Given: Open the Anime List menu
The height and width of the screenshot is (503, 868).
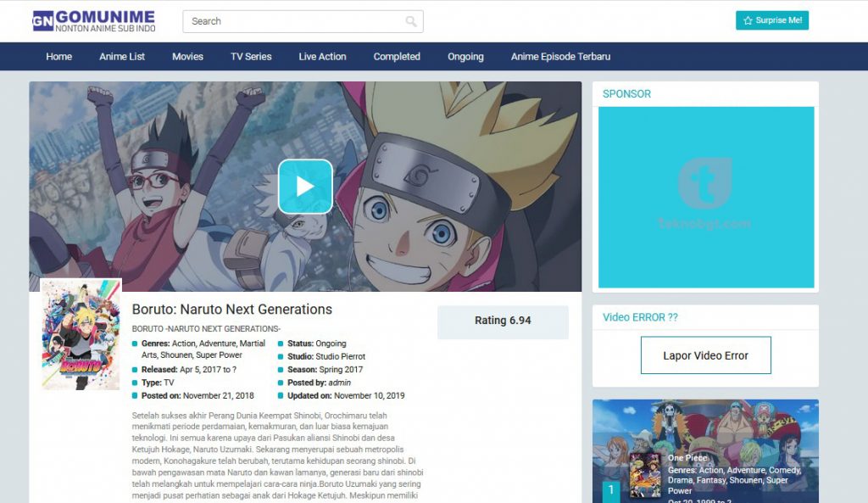Looking at the screenshot, I should click(x=122, y=57).
